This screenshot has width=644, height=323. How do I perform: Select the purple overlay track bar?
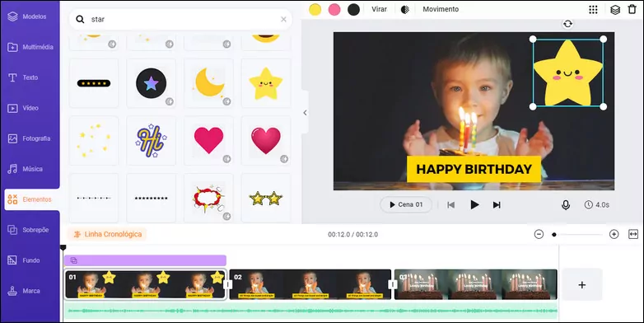(145, 260)
